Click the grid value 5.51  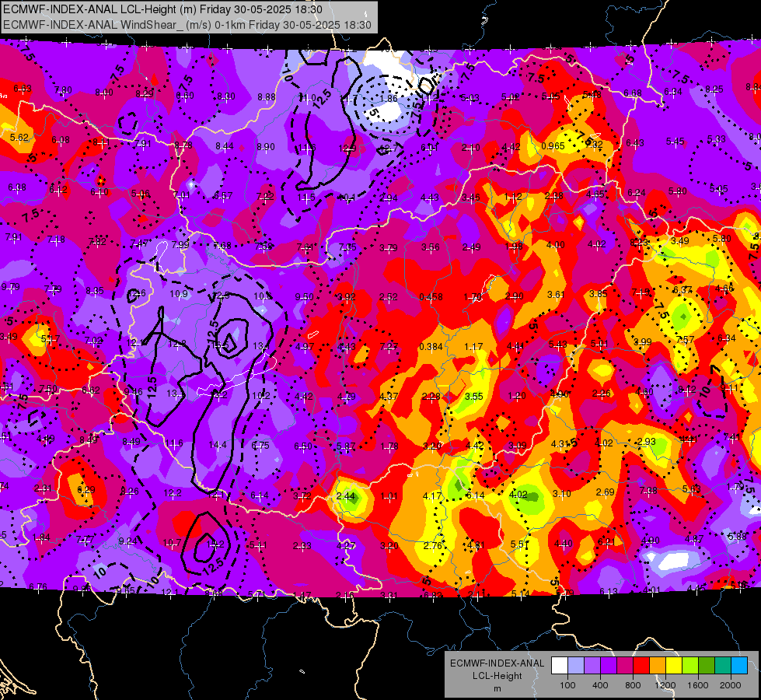(x=519, y=544)
